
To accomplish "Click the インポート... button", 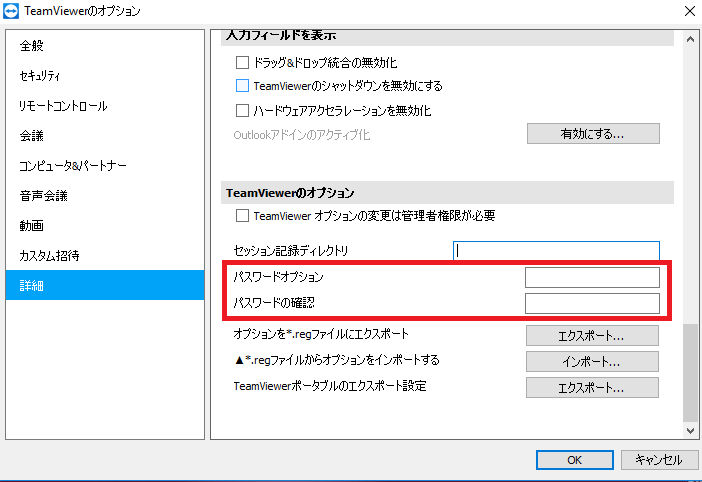I will (x=592, y=362).
